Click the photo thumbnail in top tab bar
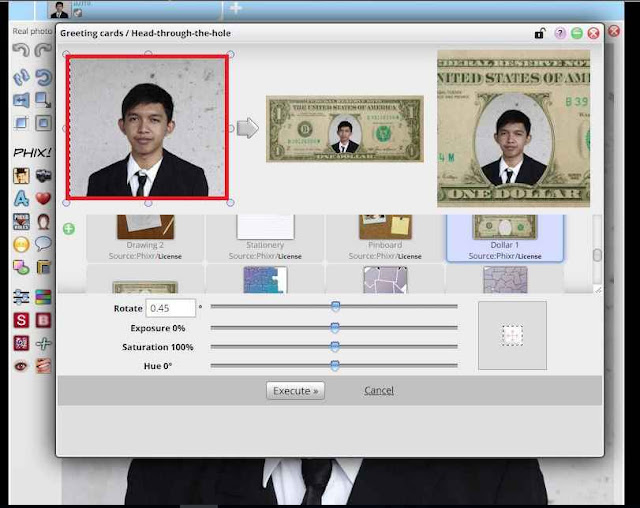 60,9
